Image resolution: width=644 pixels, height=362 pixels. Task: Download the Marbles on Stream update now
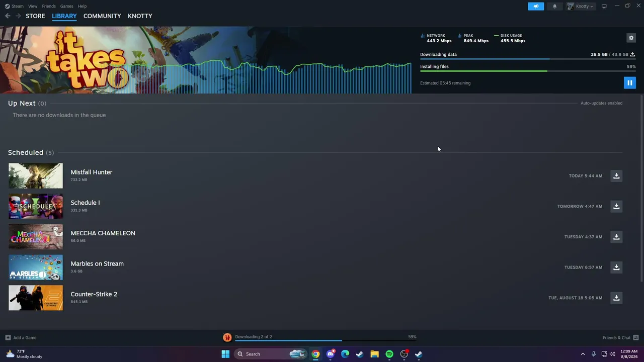[x=616, y=267]
